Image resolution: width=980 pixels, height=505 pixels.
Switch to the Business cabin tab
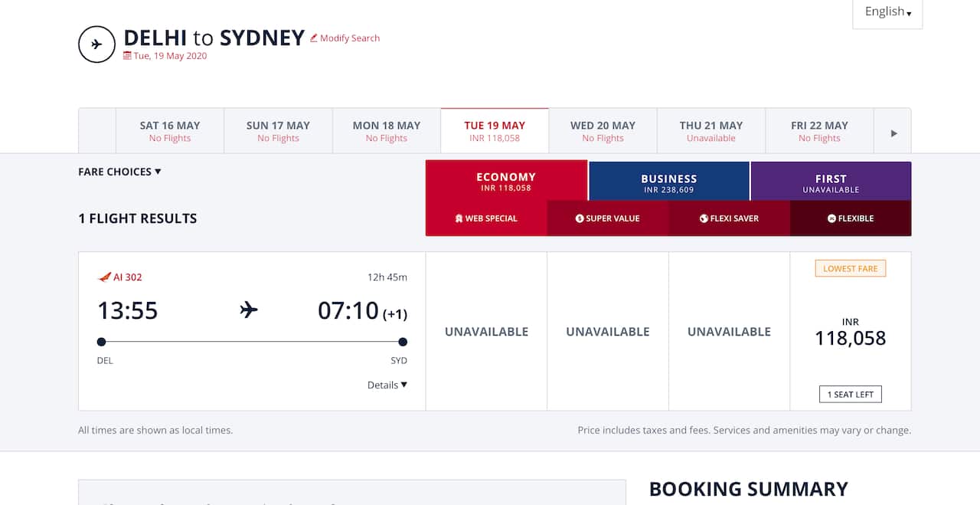(x=669, y=182)
